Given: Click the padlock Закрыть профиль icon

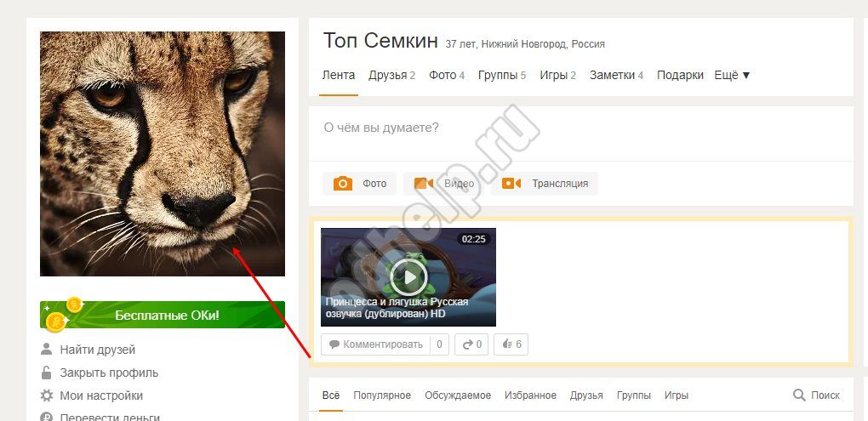Looking at the screenshot, I should 47,373.
